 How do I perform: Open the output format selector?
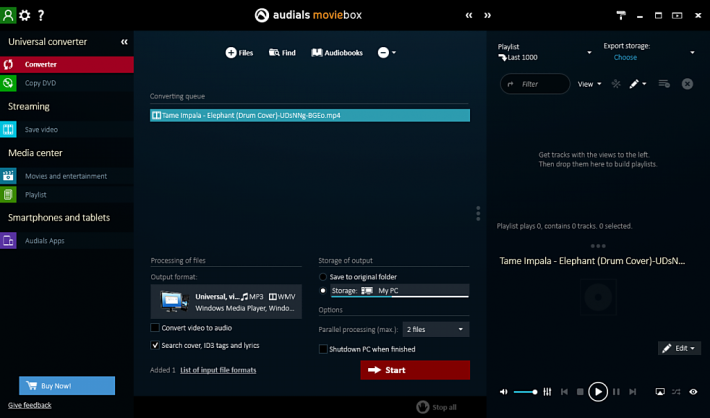tap(226, 302)
